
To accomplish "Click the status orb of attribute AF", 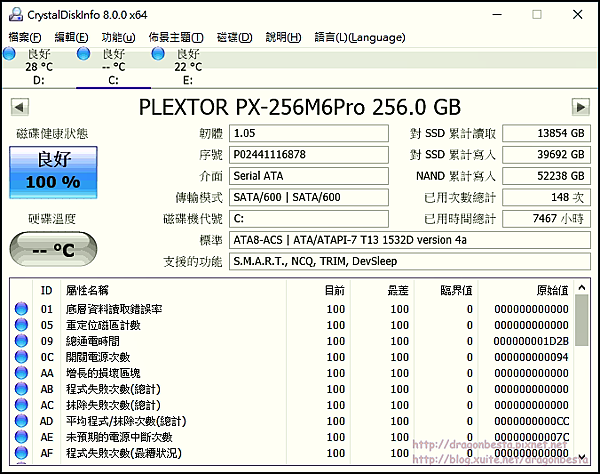I will click(x=21, y=453).
